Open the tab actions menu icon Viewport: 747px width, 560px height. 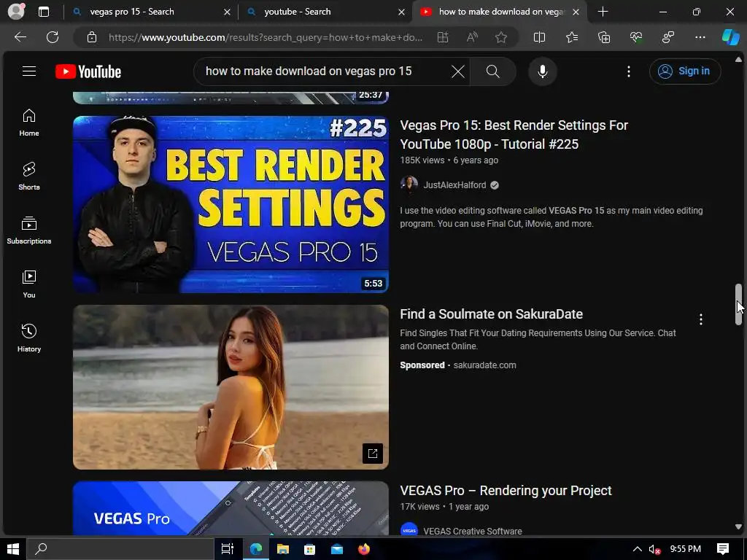click(43, 12)
